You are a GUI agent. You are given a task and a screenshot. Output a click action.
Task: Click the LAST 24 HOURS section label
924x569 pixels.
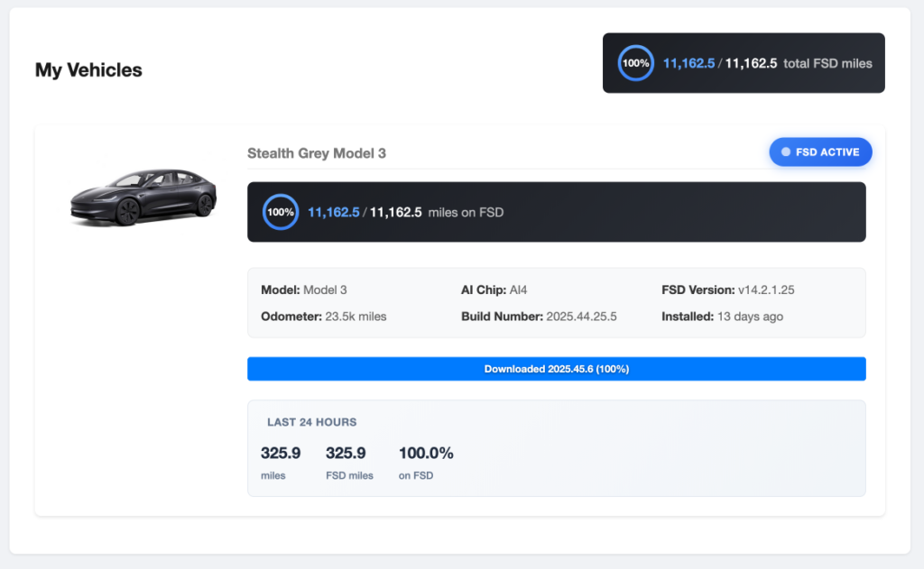tap(311, 422)
